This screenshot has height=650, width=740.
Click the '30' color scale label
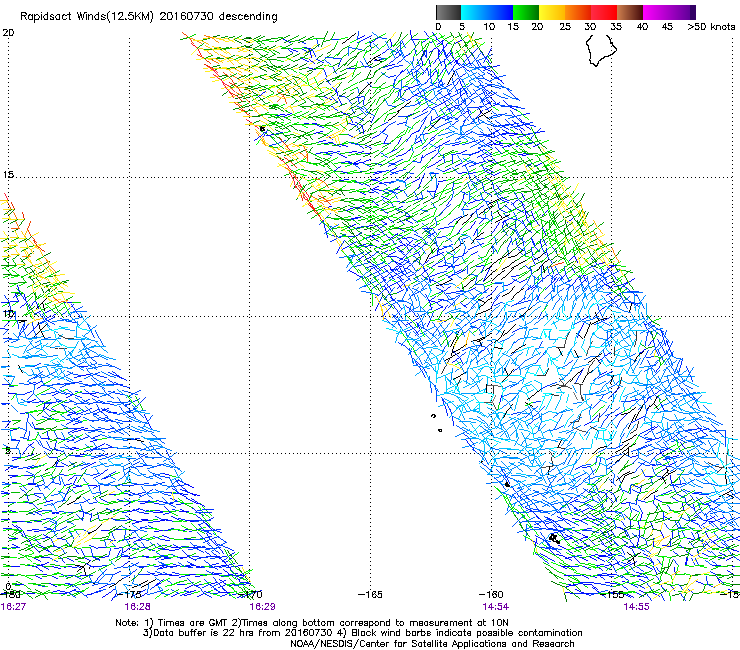pyautogui.click(x=590, y=27)
